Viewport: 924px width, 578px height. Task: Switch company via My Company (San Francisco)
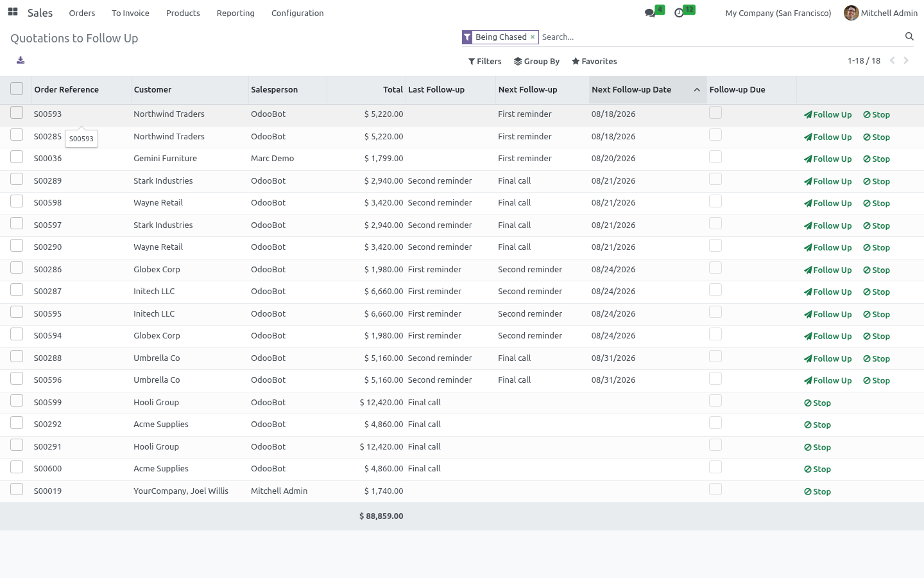click(778, 13)
